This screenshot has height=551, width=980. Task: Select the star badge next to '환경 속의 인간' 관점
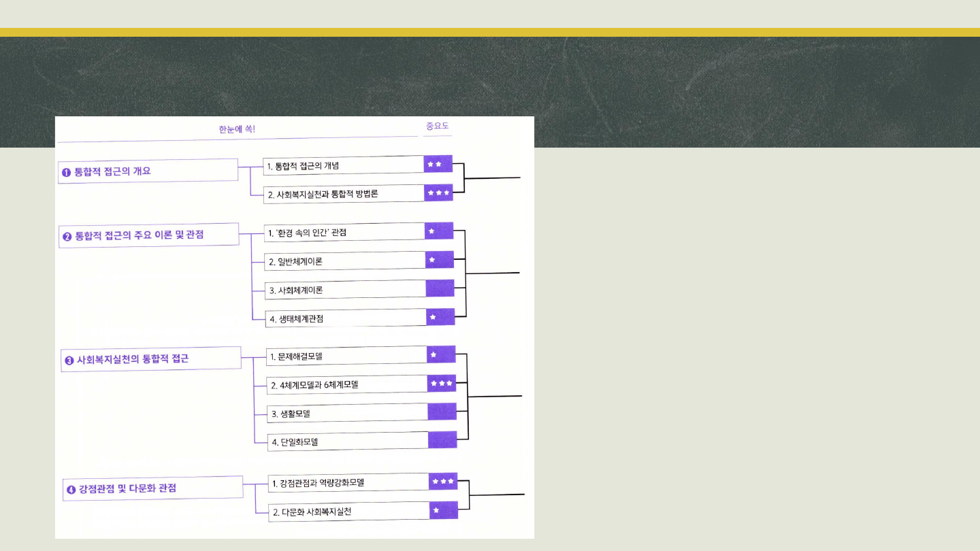(x=439, y=231)
